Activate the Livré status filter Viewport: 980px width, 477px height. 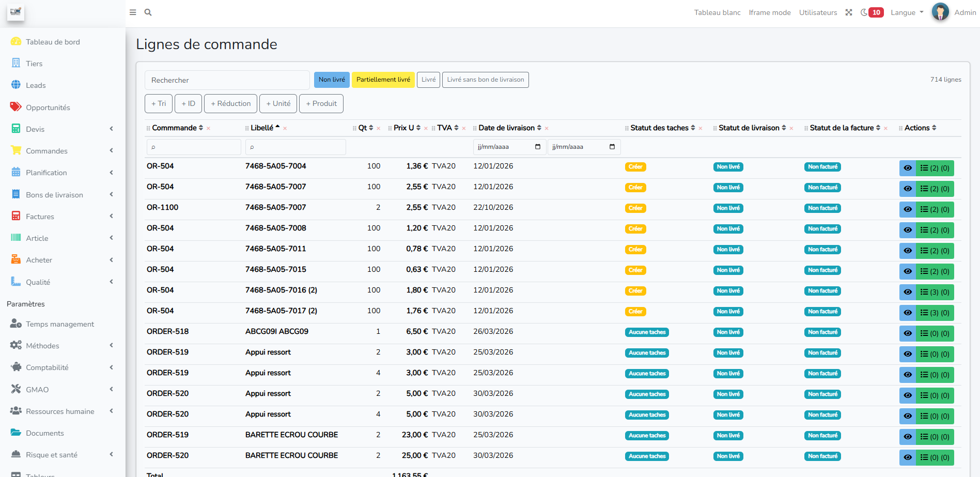click(x=428, y=80)
